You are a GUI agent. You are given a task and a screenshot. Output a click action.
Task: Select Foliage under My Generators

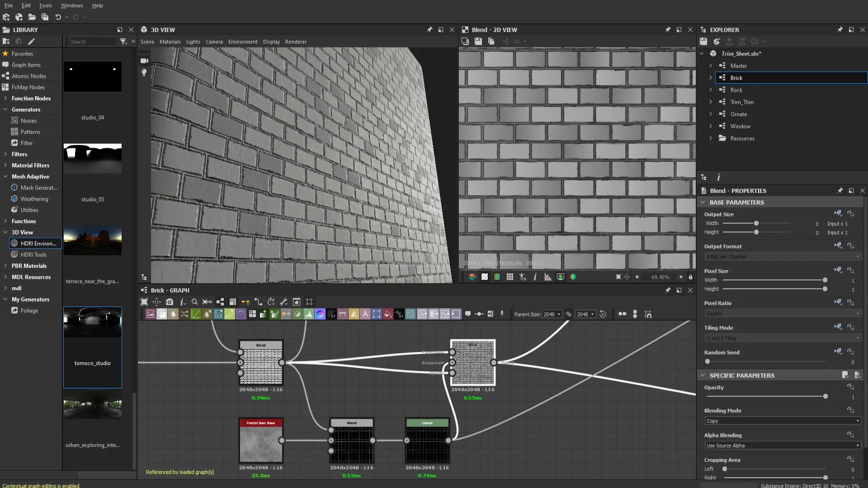click(29, 310)
